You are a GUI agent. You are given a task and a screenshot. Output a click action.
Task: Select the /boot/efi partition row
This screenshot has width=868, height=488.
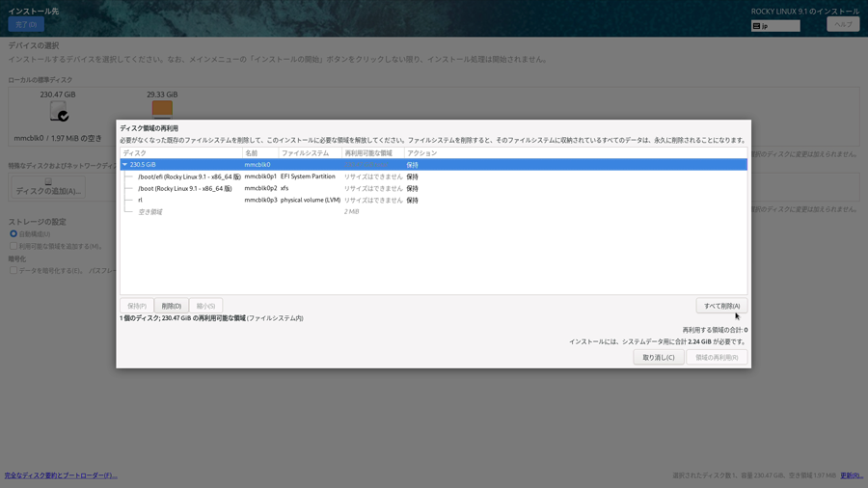189,176
